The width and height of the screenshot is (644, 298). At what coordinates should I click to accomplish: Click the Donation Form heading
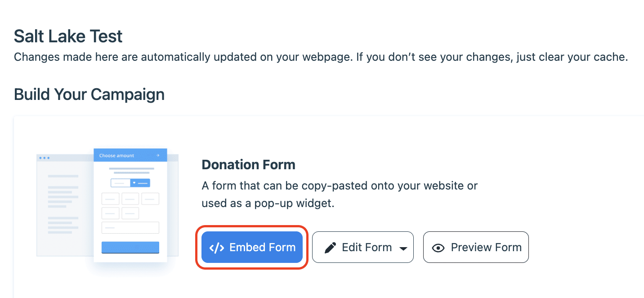click(x=248, y=165)
